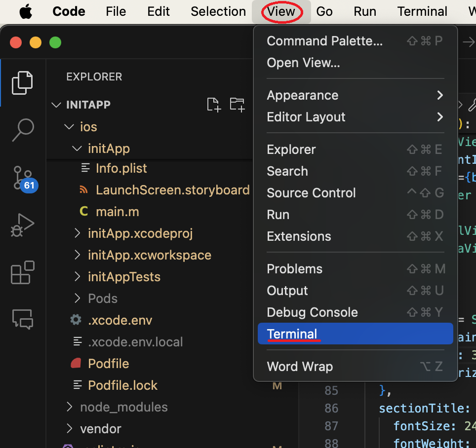The image size is (476, 448).
Task: Choose Open View... menu entry
Action: 355,63
